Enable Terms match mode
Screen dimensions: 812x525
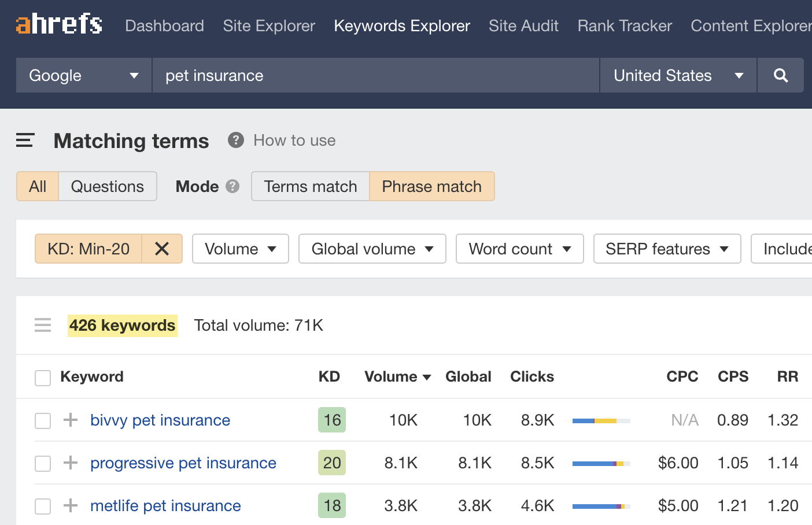pos(310,186)
